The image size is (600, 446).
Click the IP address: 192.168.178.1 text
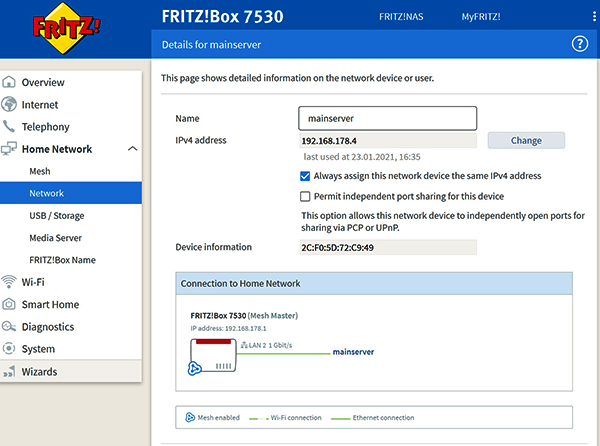(x=228, y=328)
